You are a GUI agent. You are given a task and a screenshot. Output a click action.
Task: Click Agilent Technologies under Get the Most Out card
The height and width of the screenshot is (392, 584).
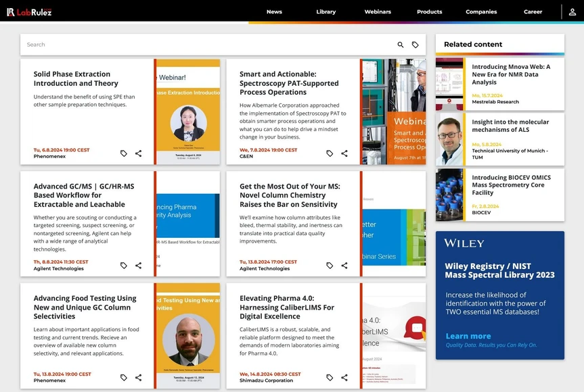265,268
